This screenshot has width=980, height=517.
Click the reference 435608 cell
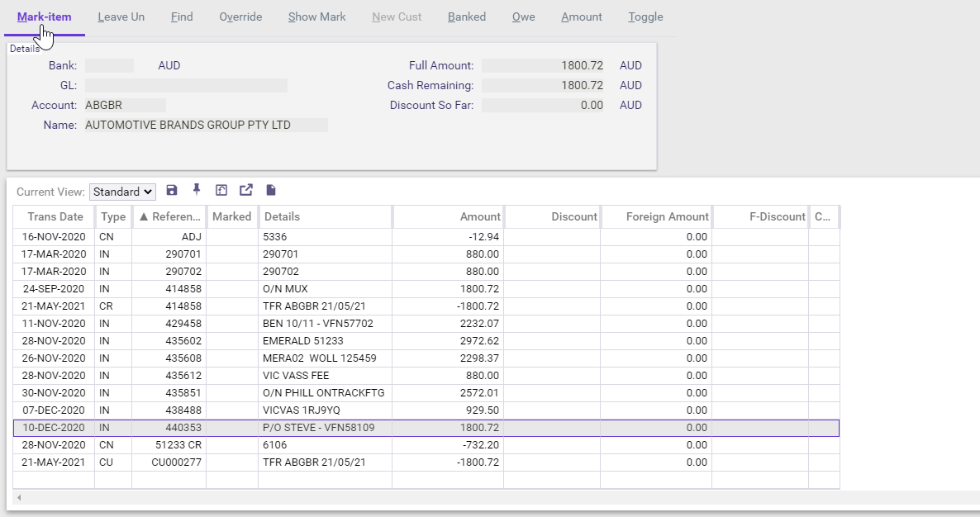click(x=169, y=358)
